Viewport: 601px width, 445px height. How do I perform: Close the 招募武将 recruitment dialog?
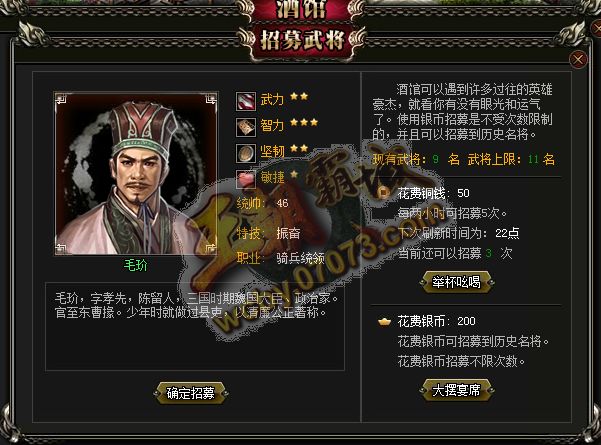(x=578, y=59)
